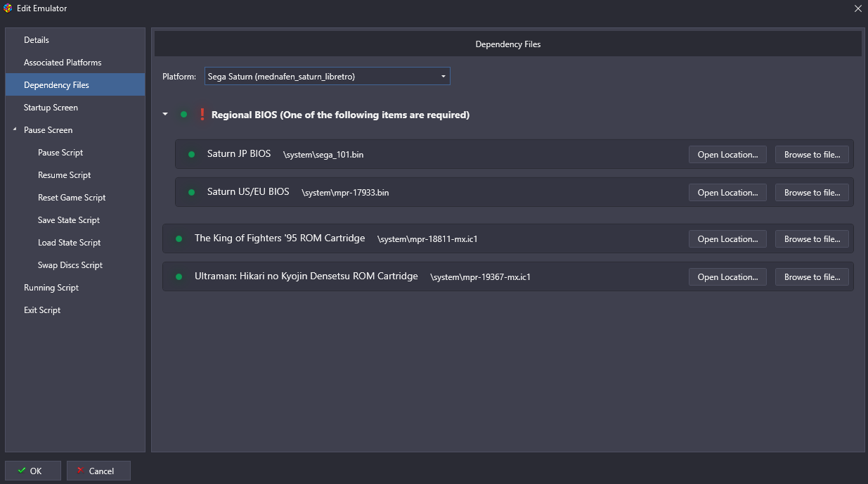Open Location for Saturn US/EU BIOS

(x=727, y=193)
